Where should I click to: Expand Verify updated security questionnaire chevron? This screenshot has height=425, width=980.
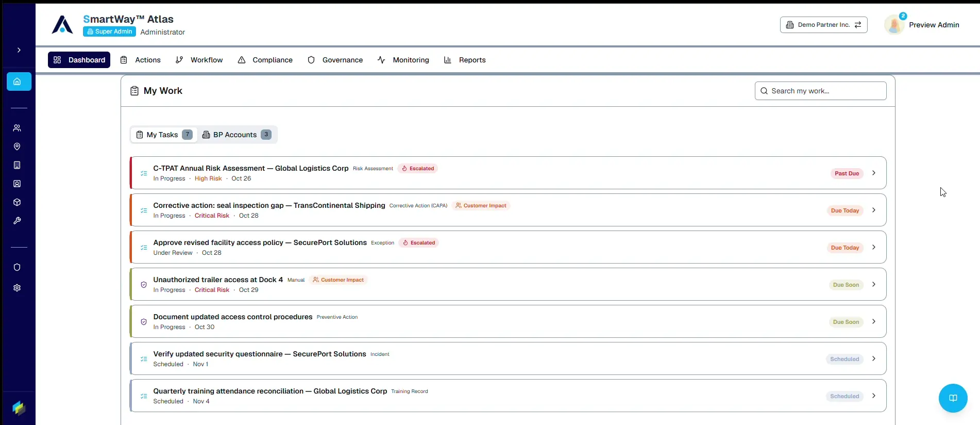[873, 358]
